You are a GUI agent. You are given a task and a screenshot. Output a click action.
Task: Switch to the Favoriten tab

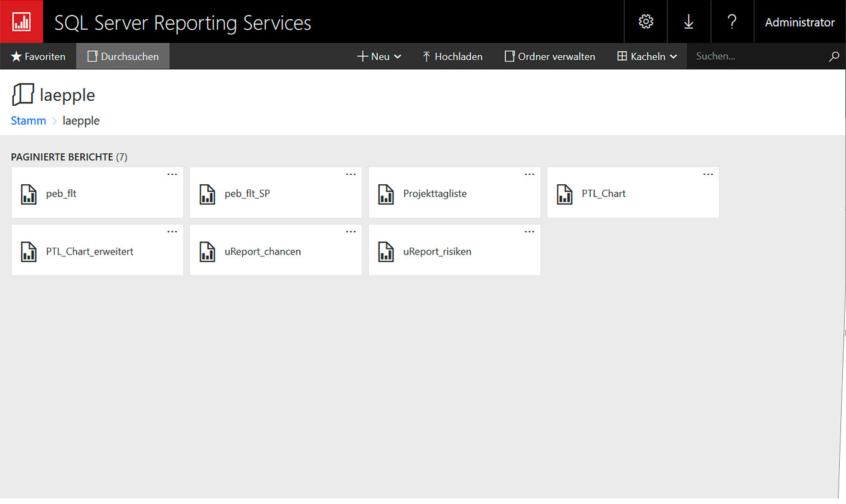(x=38, y=57)
